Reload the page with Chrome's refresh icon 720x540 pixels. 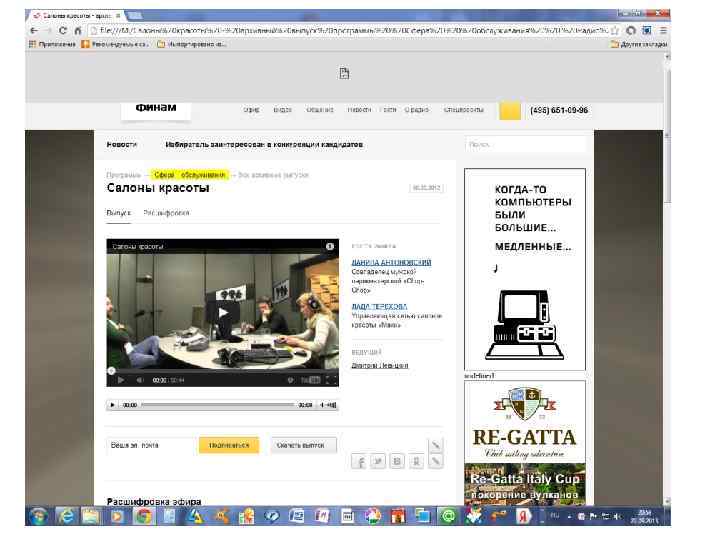tap(63, 30)
